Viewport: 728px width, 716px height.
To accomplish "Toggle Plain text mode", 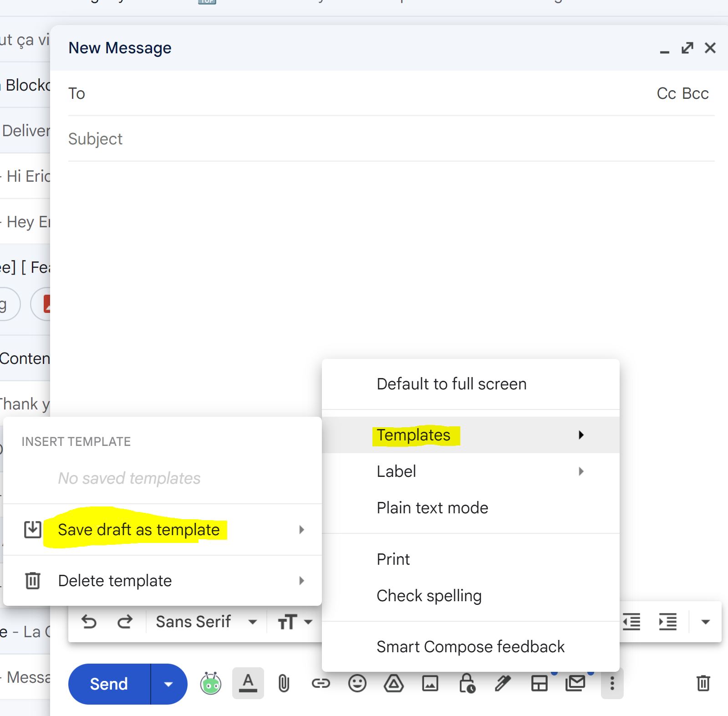I will 432,508.
